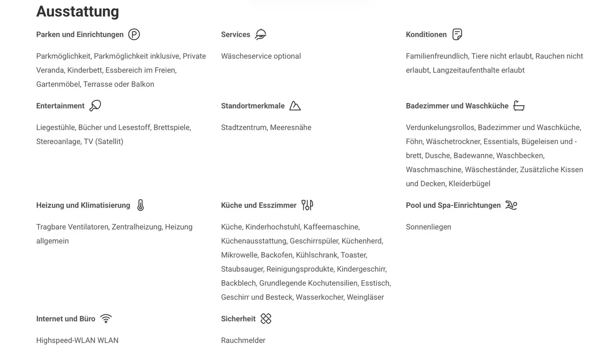Click the Konditionen note icon
610x364 pixels.
coord(457,34)
